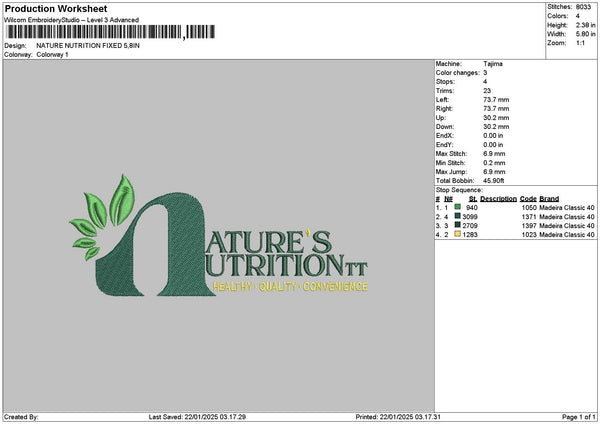Click the 'Page 1 of 1' footer text
This screenshot has height=424, width=600.
pyautogui.click(x=579, y=417)
